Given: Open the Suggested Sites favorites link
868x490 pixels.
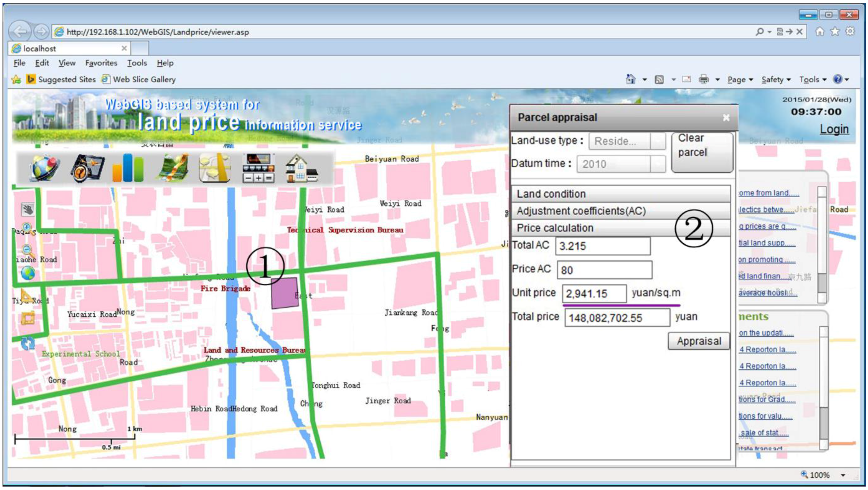Looking at the screenshot, I should tap(61, 79).
